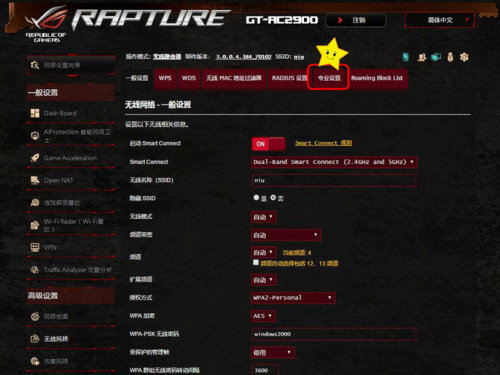Open AiProtection shield icon in sidebar
This screenshot has height=375, width=500.
pyautogui.click(x=35, y=136)
